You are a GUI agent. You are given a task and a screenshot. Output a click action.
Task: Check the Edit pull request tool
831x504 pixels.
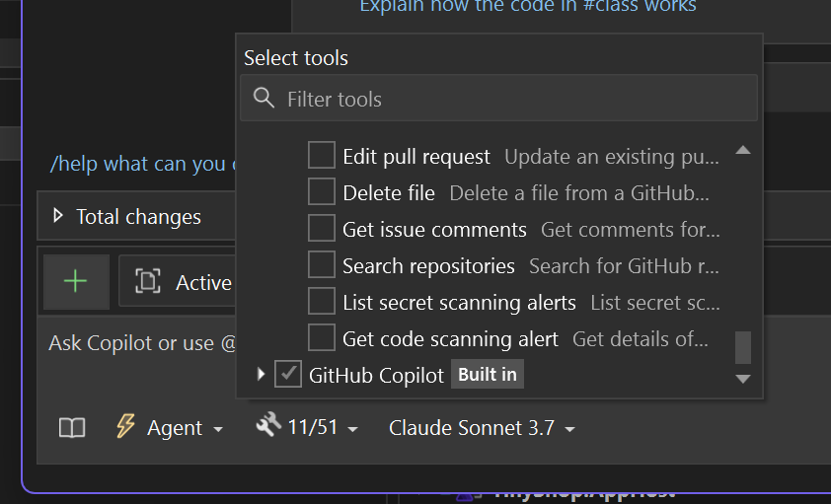click(x=322, y=156)
